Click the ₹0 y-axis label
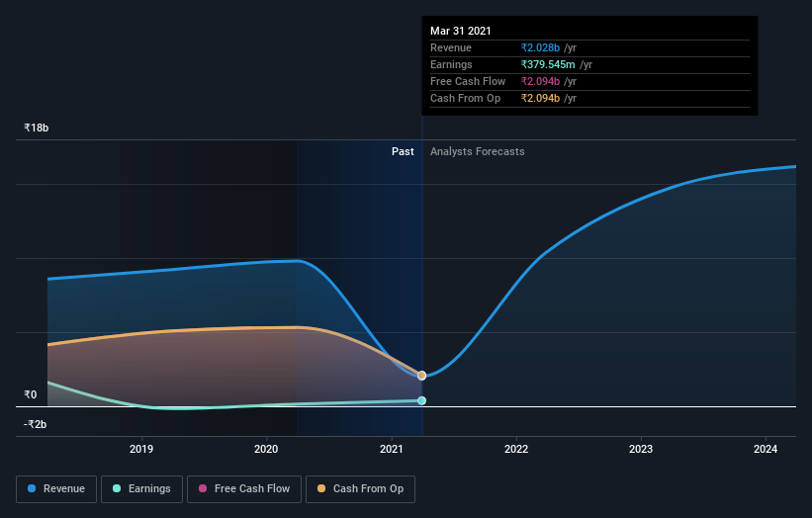The height and width of the screenshot is (518, 812). pos(31,394)
